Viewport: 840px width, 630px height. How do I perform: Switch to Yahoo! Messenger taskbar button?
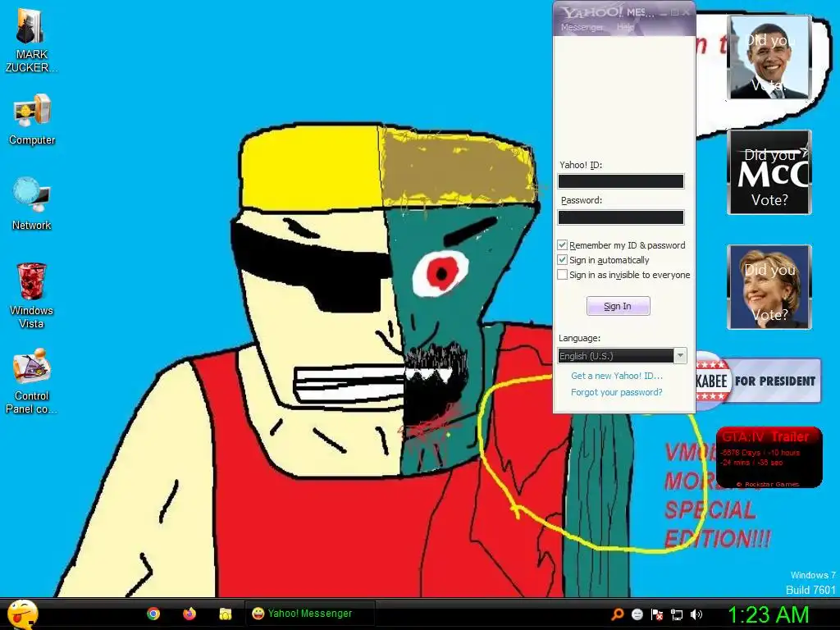pos(309,614)
